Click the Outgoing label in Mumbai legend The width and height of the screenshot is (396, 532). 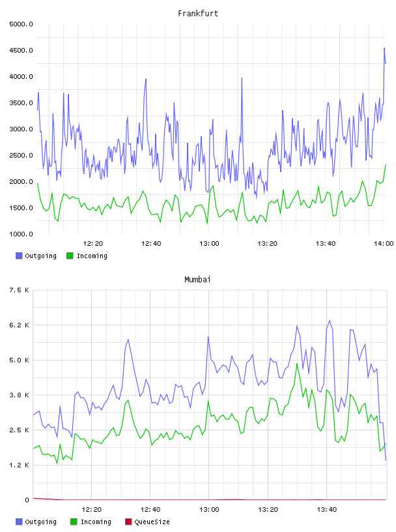point(40,522)
